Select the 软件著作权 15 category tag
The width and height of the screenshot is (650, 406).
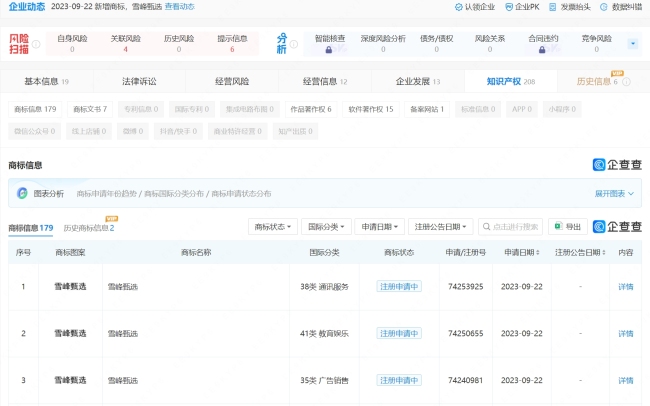pyautogui.click(x=370, y=109)
